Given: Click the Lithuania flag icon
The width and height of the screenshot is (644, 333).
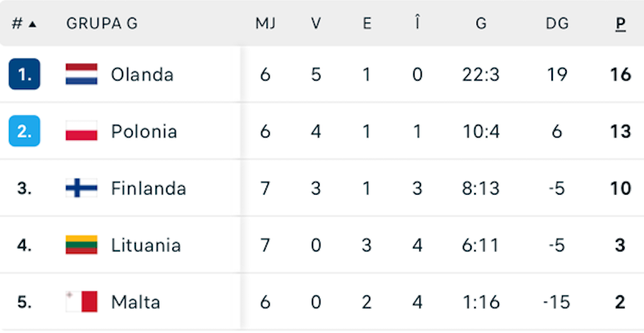Looking at the screenshot, I should tap(81, 245).
